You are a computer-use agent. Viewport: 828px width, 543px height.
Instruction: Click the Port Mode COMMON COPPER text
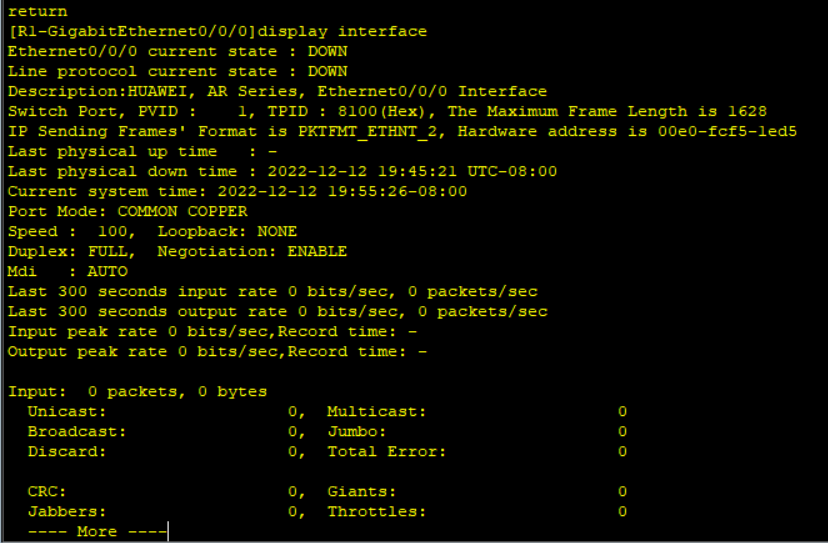coord(127,211)
